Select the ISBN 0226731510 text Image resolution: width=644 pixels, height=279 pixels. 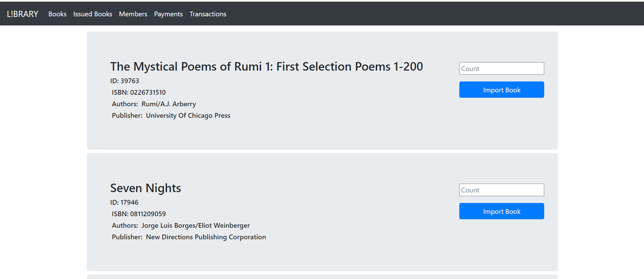coord(139,92)
